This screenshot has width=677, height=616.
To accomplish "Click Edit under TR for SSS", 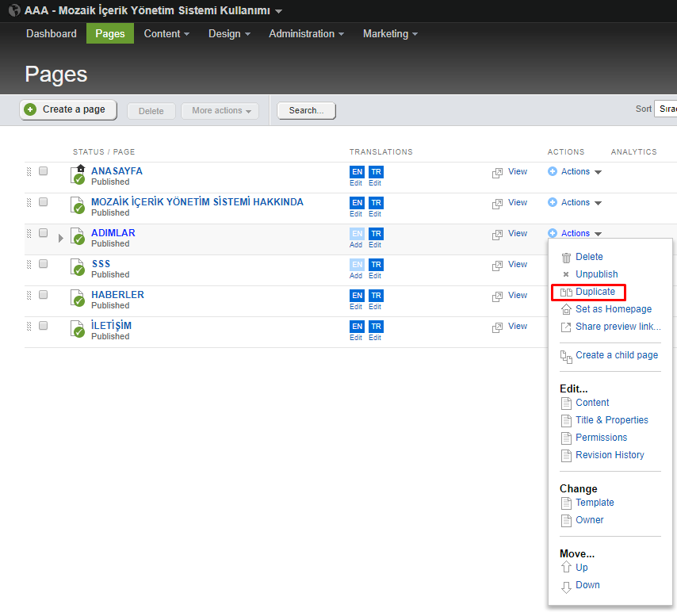I will 375,276.
